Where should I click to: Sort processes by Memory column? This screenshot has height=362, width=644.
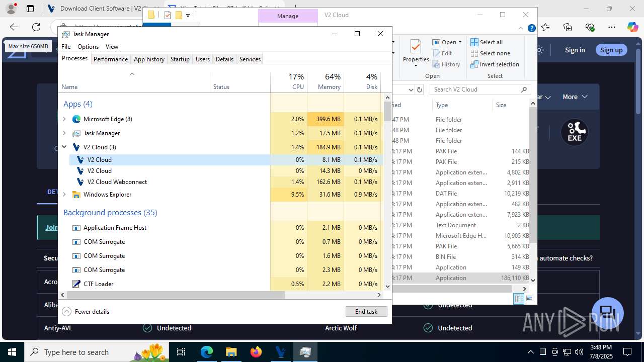coord(326,82)
